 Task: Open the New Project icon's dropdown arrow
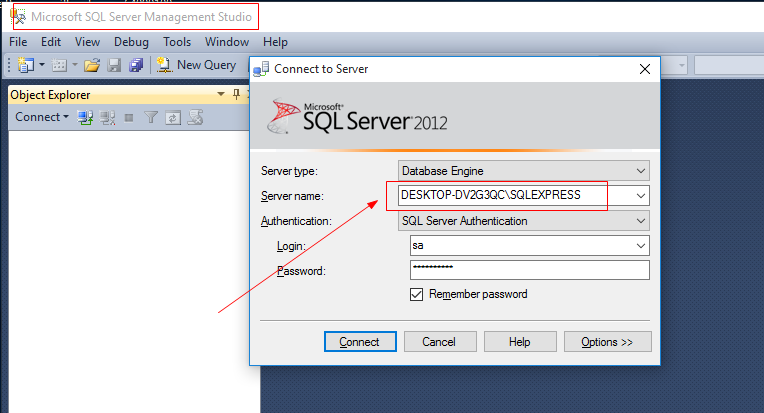click(x=42, y=65)
